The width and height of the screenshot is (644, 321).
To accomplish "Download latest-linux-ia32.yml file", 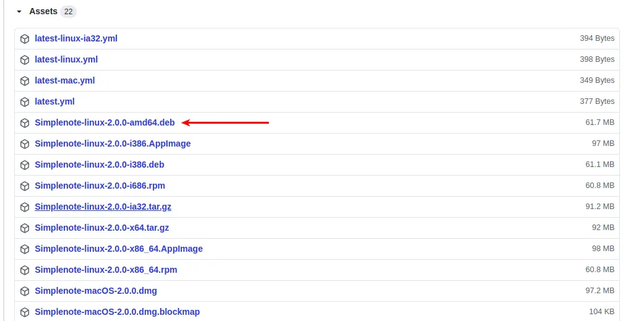I will [76, 38].
